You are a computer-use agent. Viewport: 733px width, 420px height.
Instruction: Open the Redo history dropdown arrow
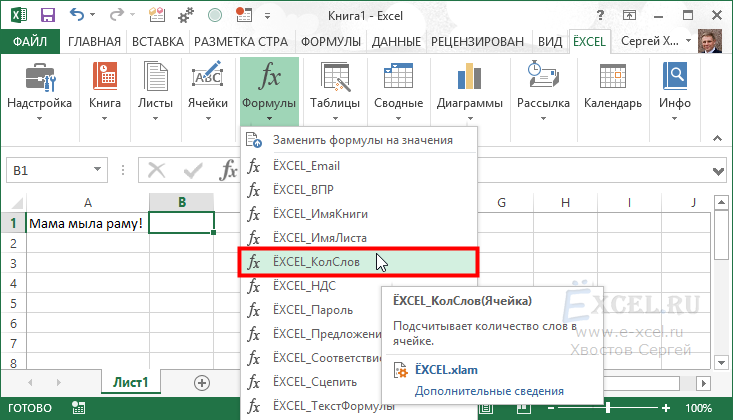pos(132,15)
